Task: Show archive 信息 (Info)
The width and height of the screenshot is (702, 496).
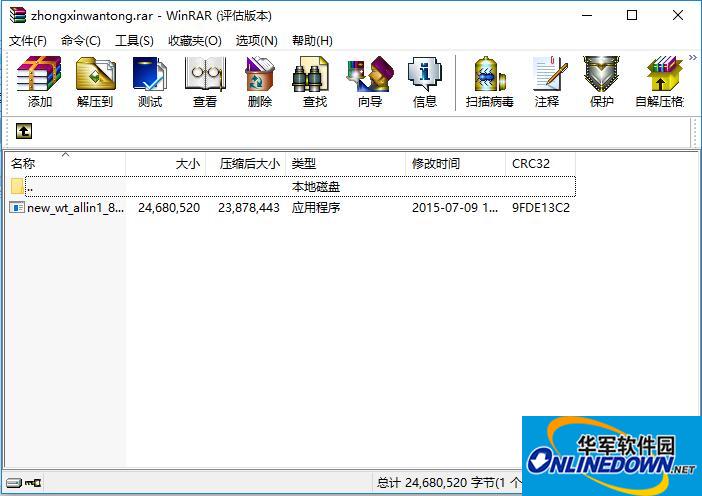Action: pos(425,82)
